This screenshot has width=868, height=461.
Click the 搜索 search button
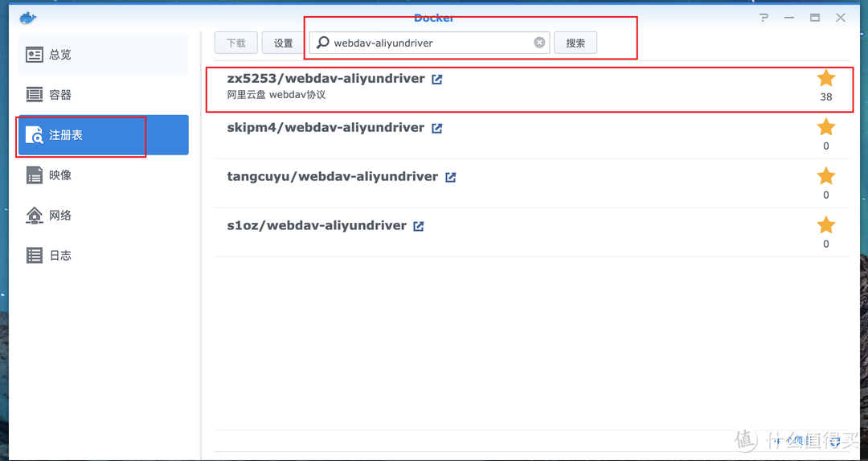pyautogui.click(x=575, y=43)
